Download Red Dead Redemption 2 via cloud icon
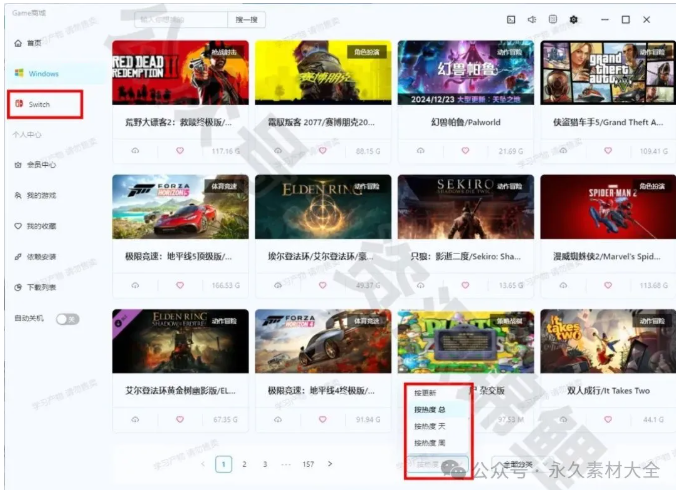The width and height of the screenshot is (676, 490). coord(135,151)
